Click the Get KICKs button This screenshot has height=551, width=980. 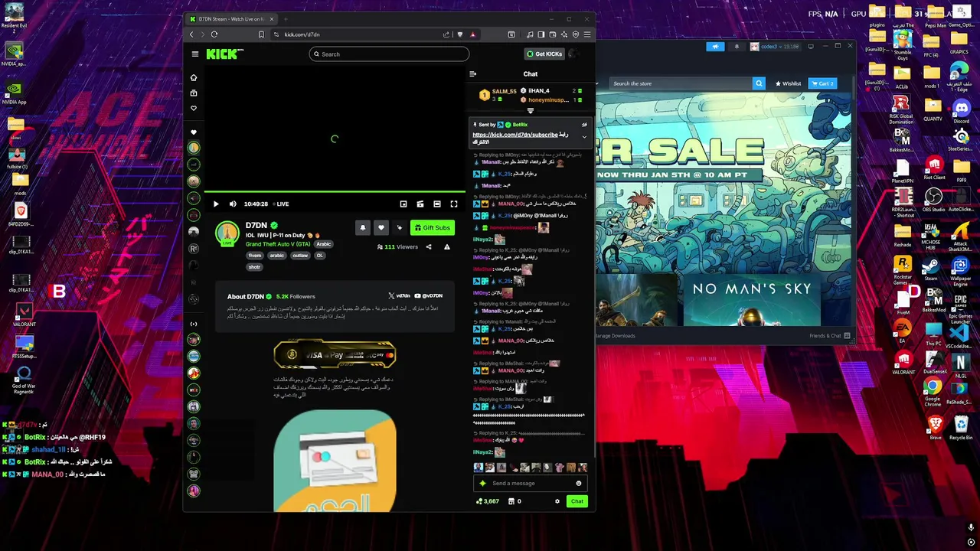[544, 54]
